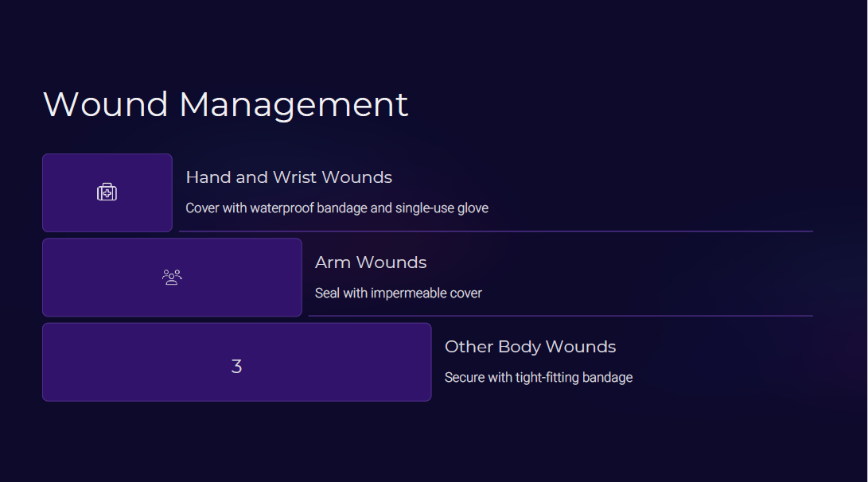Click the Arm Wounds heading
This screenshot has width=868, height=482.
click(x=371, y=262)
